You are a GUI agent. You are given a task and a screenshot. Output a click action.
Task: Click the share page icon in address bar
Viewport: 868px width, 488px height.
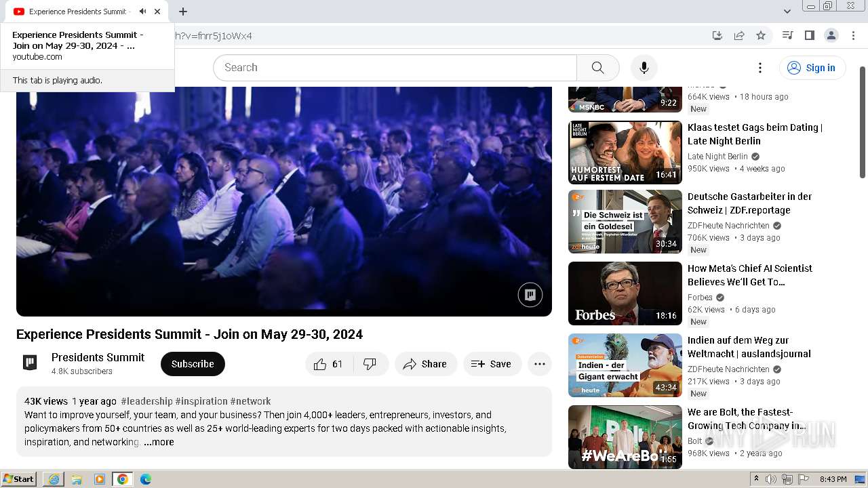739,35
